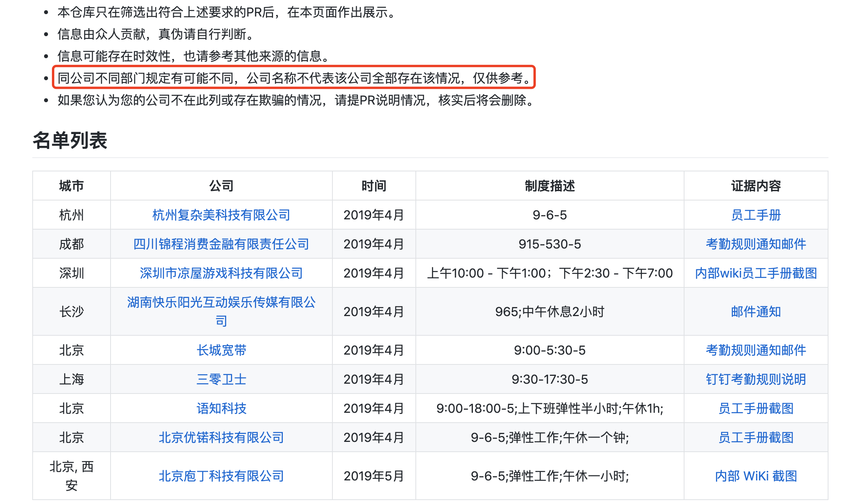Image resolution: width=845 pixels, height=504 pixels.
Task: Open 考勤规则通知邮件 link in 长城宽带 row
Action: click(x=756, y=350)
